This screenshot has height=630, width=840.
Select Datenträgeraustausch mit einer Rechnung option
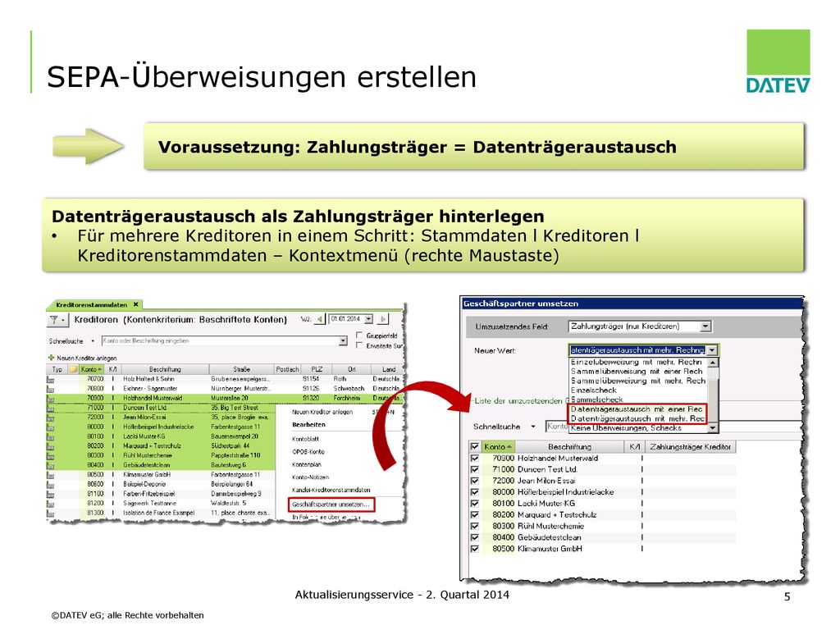637,409
